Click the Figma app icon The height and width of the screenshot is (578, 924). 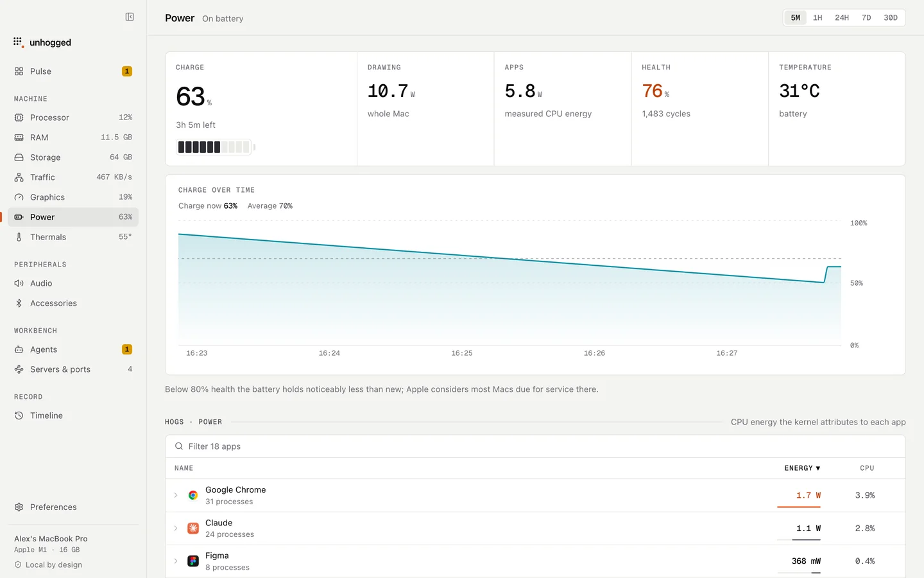click(193, 561)
